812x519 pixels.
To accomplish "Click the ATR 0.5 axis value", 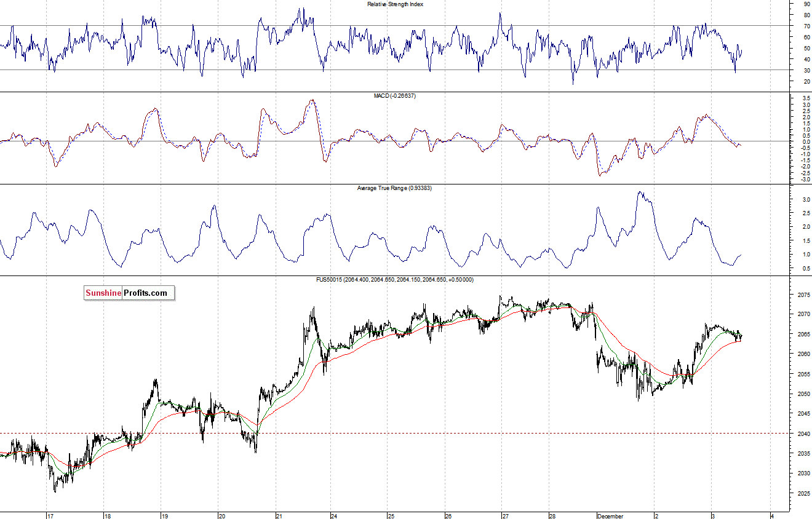I will coord(806,269).
